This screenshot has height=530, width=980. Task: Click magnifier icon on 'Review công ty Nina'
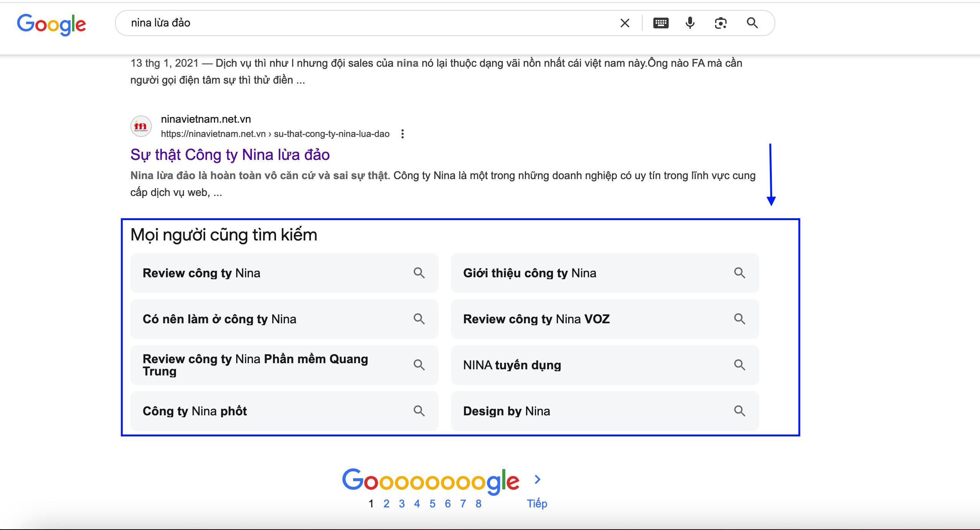(x=419, y=273)
